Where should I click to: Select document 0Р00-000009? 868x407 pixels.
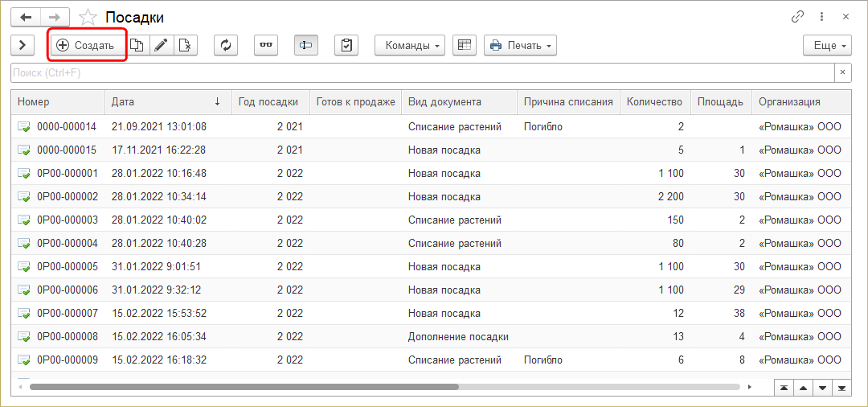coord(432,360)
